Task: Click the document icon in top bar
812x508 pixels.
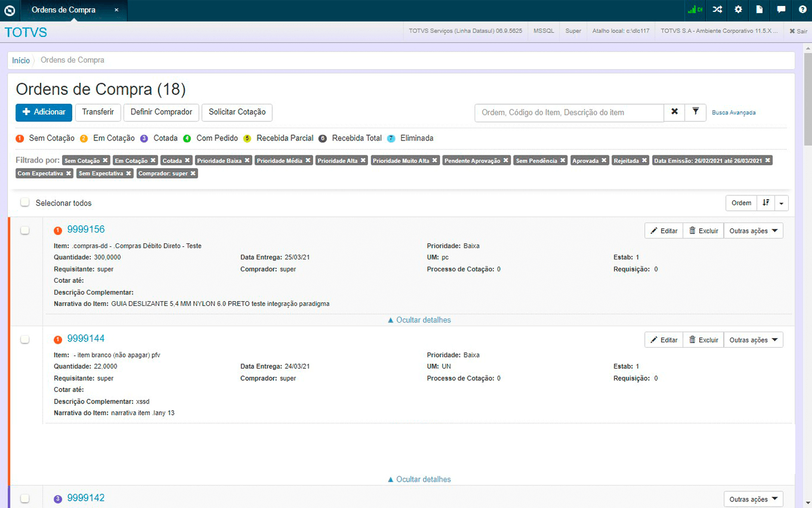Action: click(759, 10)
